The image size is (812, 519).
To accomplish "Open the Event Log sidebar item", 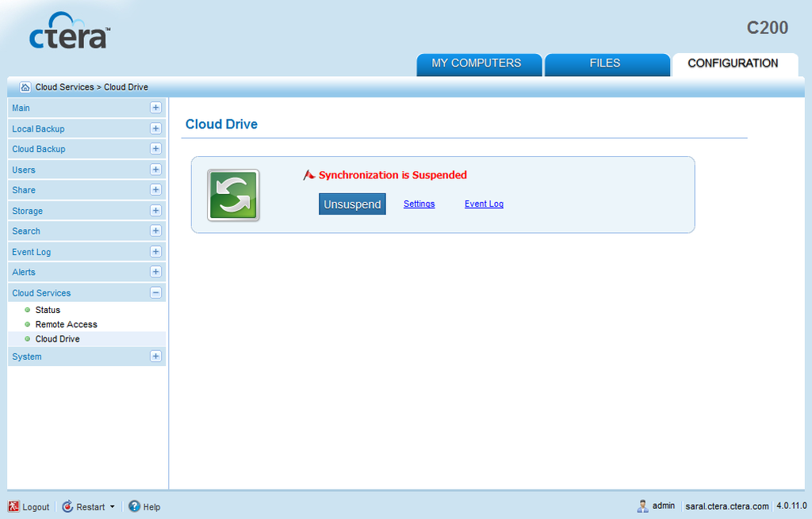I will click(32, 252).
